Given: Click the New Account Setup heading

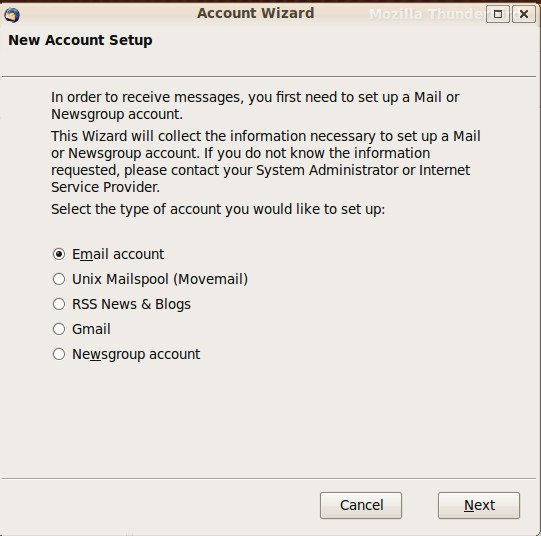Looking at the screenshot, I should coord(80,40).
